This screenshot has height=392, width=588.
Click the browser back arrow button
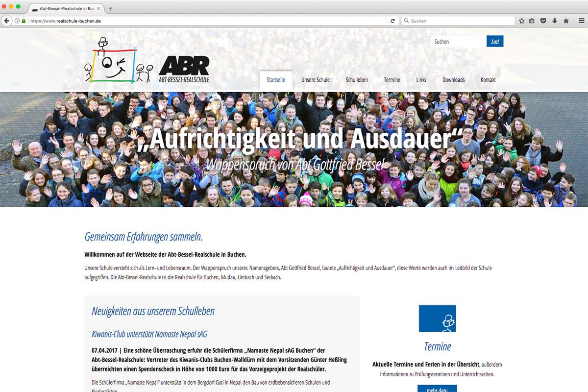click(x=6, y=21)
